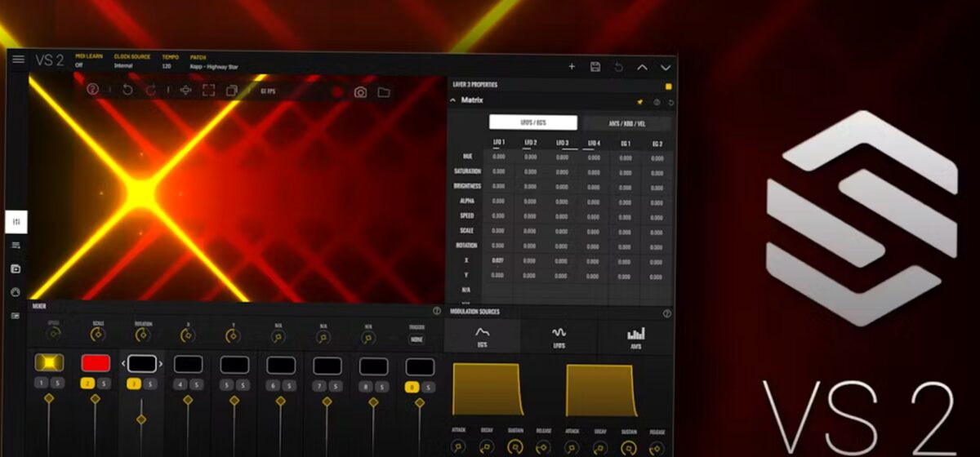Open the hamburger main menu
The height and width of the screenshot is (457, 980).
18,60
